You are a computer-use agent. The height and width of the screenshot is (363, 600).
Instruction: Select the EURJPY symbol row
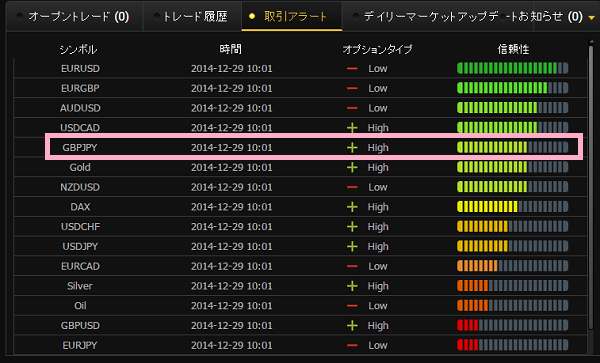point(300,345)
